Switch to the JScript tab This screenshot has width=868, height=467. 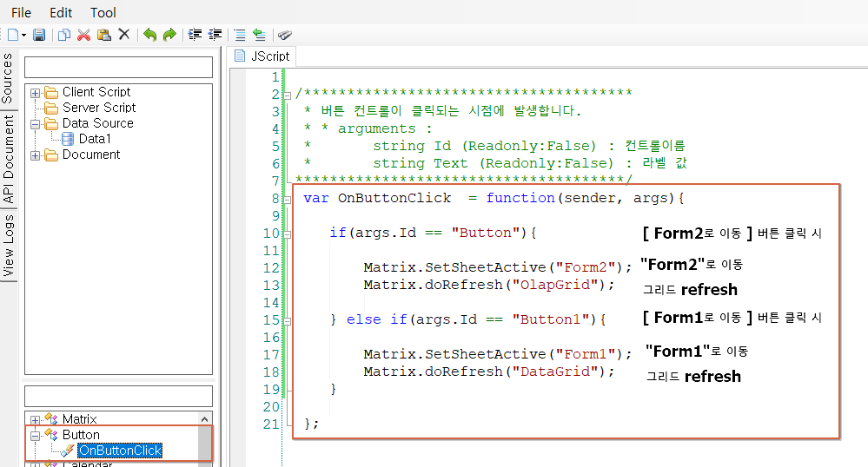click(262, 56)
